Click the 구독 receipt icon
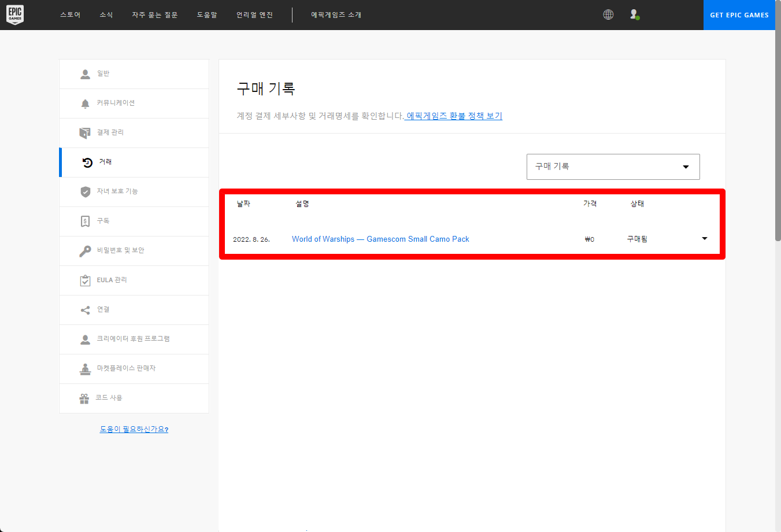This screenshot has height=532, width=781. tap(85, 221)
